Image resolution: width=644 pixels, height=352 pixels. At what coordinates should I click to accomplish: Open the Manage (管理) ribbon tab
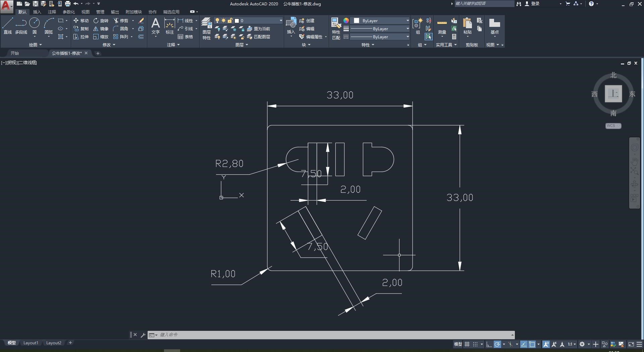[x=100, y=12]
